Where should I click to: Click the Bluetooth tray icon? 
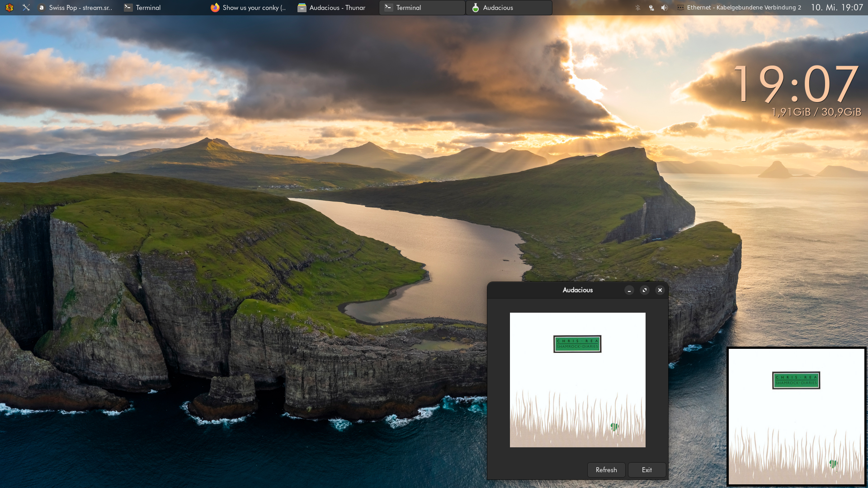pos(637,8)
